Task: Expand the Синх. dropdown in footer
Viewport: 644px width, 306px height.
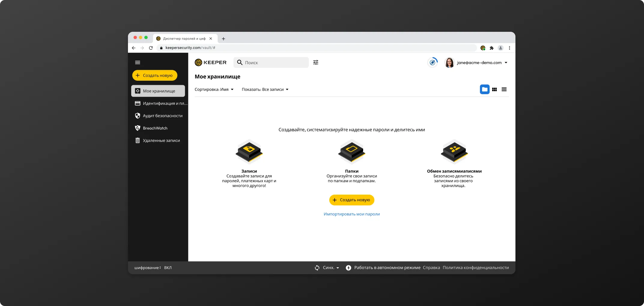Action: pyautogui.click(x=331, y=268)
